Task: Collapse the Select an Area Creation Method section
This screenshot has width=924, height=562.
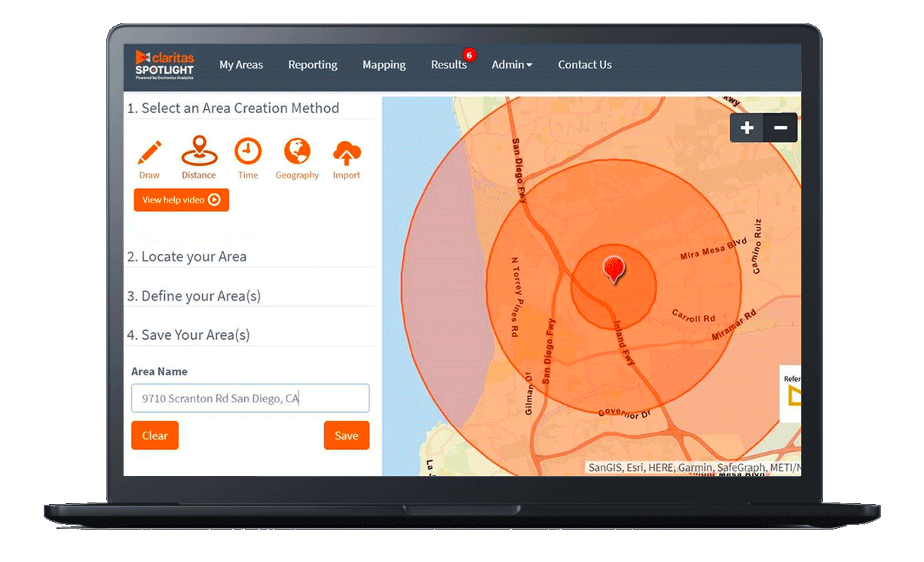Action: [x=233, y=108]
